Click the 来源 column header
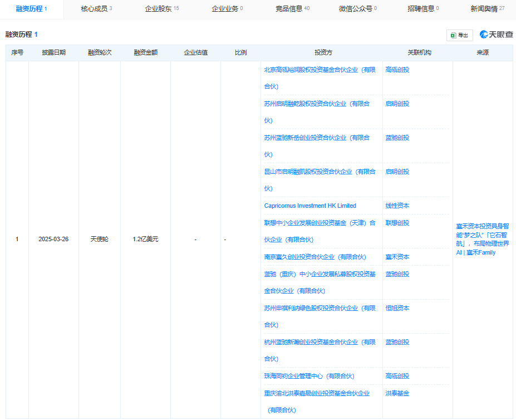This screenshot has height=420, width=516. point(483,53)
